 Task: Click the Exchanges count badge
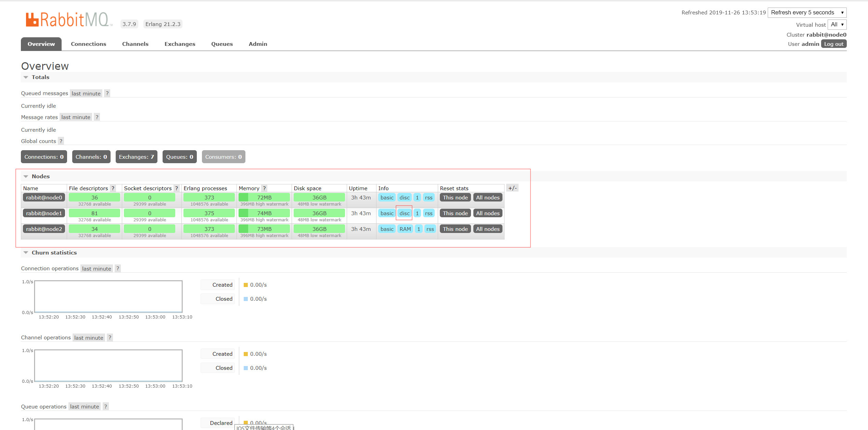[136, 157]
